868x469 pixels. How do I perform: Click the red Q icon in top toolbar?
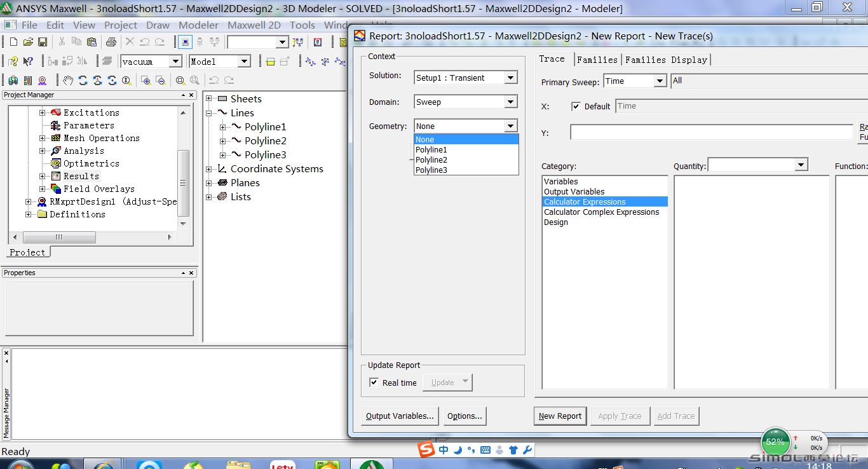[318, 42]
